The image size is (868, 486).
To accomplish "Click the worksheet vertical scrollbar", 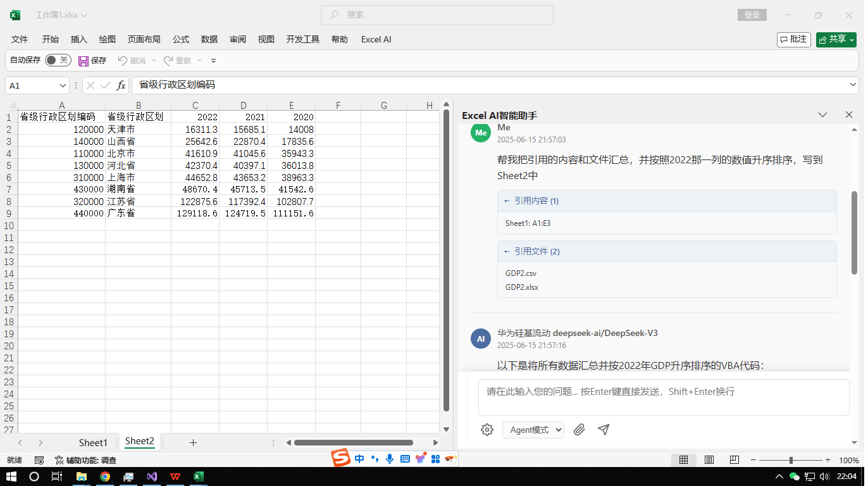I will coord(446,261).
